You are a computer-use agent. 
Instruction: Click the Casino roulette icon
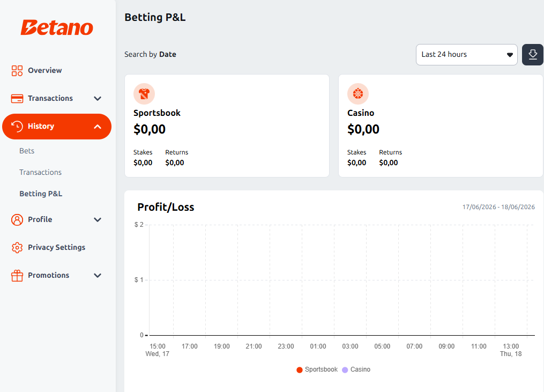pos(357,94)
